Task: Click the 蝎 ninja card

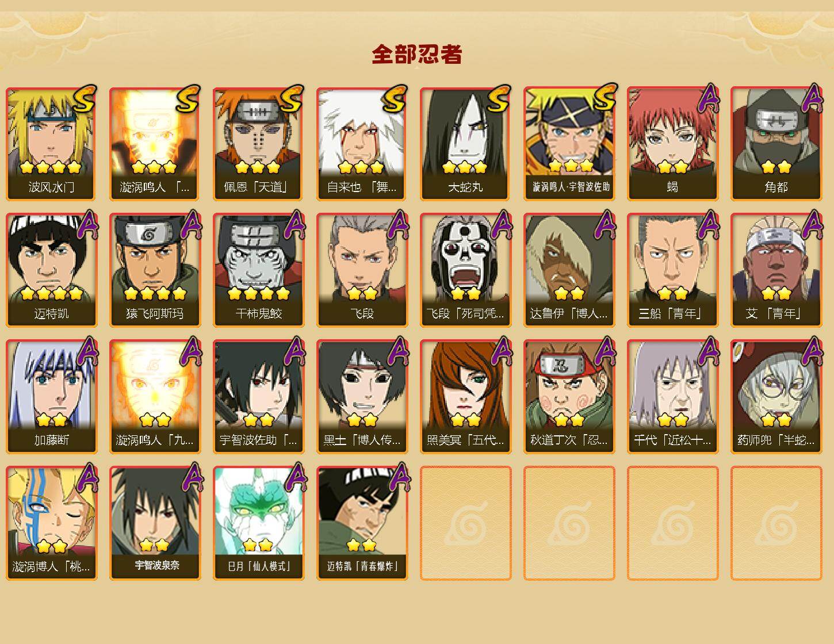Action: (673, 144)
